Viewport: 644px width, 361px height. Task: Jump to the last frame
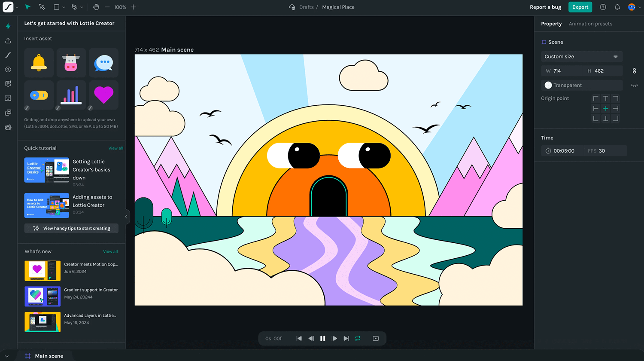point(346,339)
